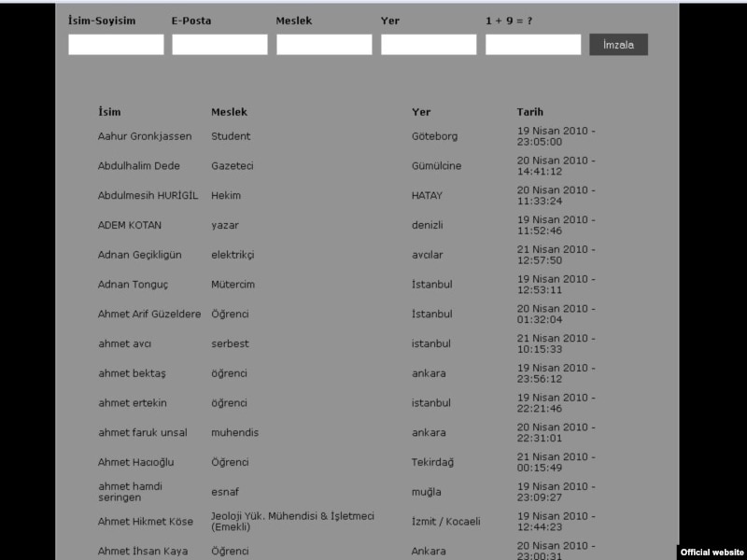The image size is (747, 560).
Task: Click the İsim-Soyisim input field
Action: point(116,45)
